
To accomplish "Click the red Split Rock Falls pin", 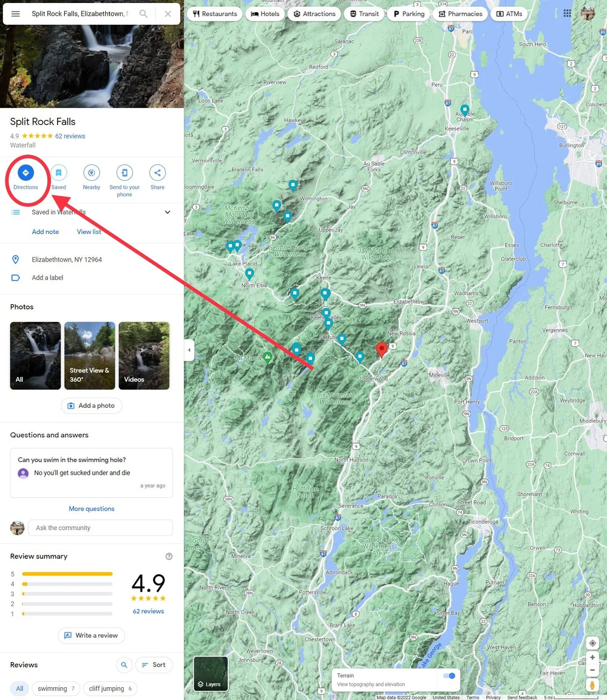I will 382,350.
